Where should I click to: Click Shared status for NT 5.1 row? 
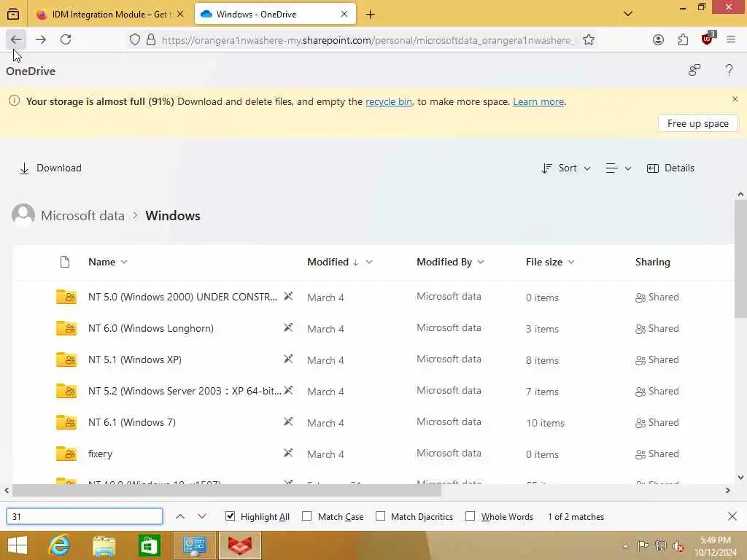[657, 360]
